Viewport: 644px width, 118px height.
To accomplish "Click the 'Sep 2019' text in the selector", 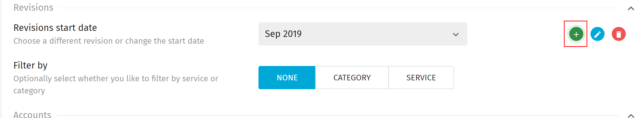I will click(283, 34).
